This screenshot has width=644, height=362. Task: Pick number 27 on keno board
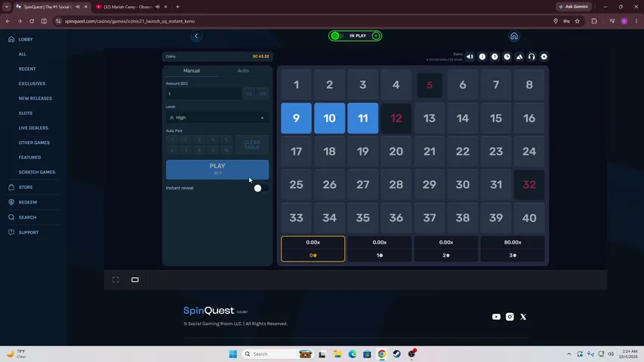pos(362,185)
